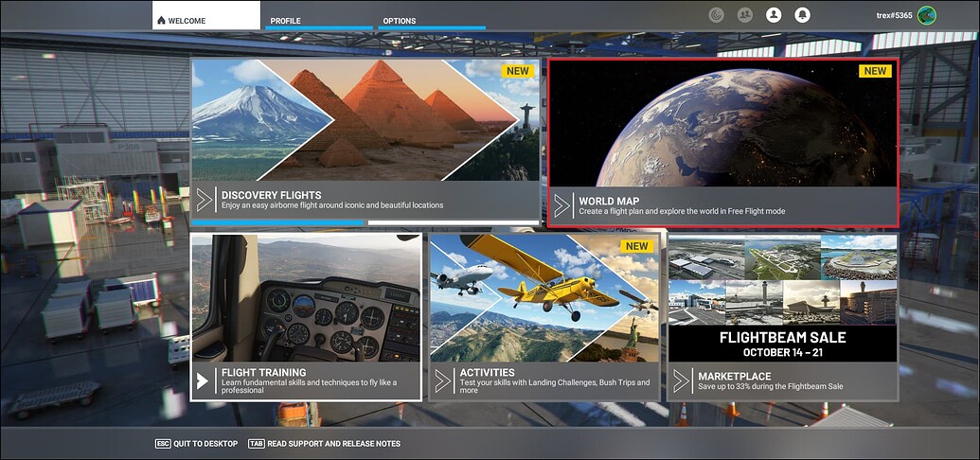Click the trex#5365 dinosaur avatar
Viewport: 980px width, 460px height.
pyautogui.click(x=926, y=15)
